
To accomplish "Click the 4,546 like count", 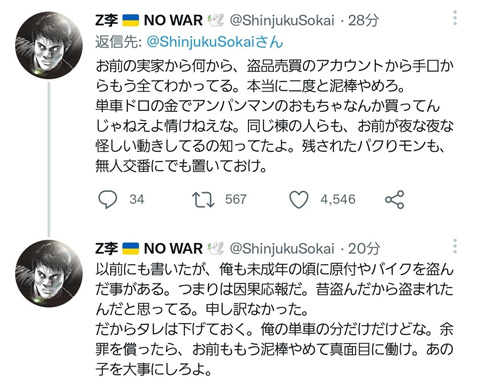I will tap(338, 199).
